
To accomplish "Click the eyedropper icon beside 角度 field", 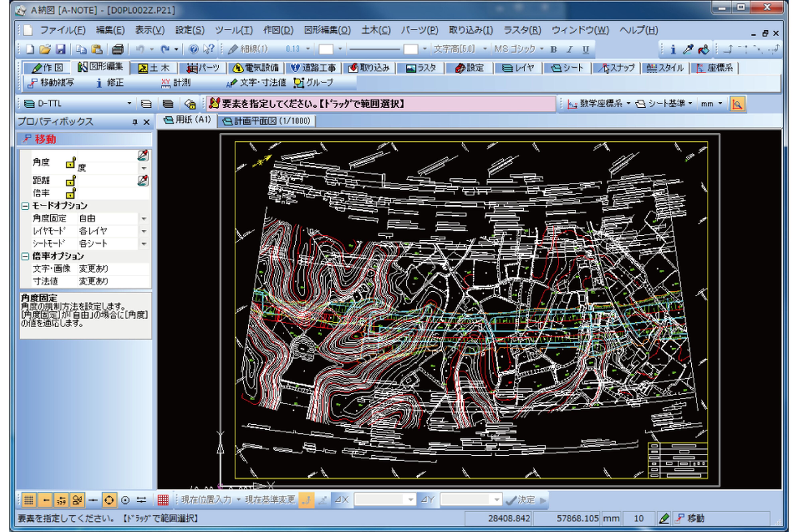I will [143, 156].
